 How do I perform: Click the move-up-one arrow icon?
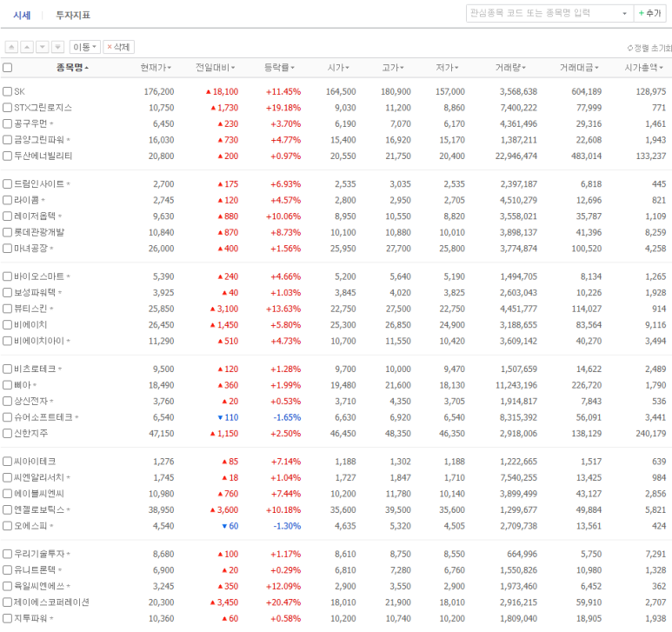pyautogui.click(x=27, y=47)
